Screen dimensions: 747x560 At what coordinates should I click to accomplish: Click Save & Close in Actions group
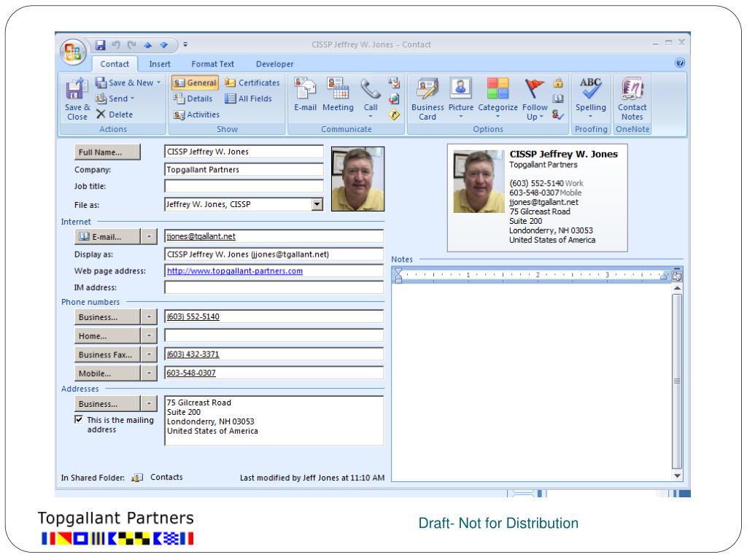point(77,98)
